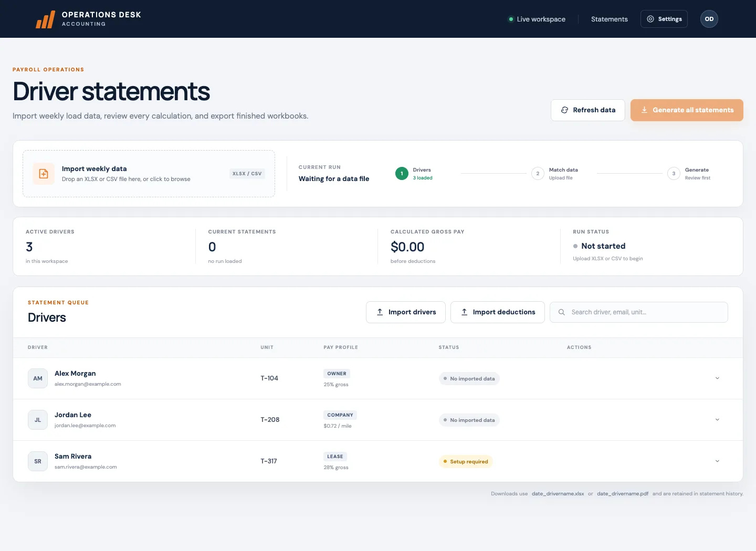The width and height of the screenshot is (756, 551).
Task: Click step 3 Generate circle
Action: 674,174
